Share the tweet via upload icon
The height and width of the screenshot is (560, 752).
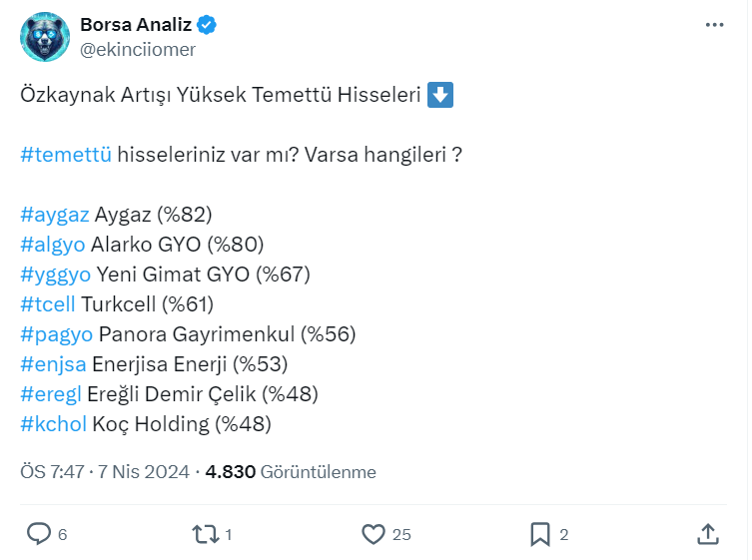tap(708, 534)
